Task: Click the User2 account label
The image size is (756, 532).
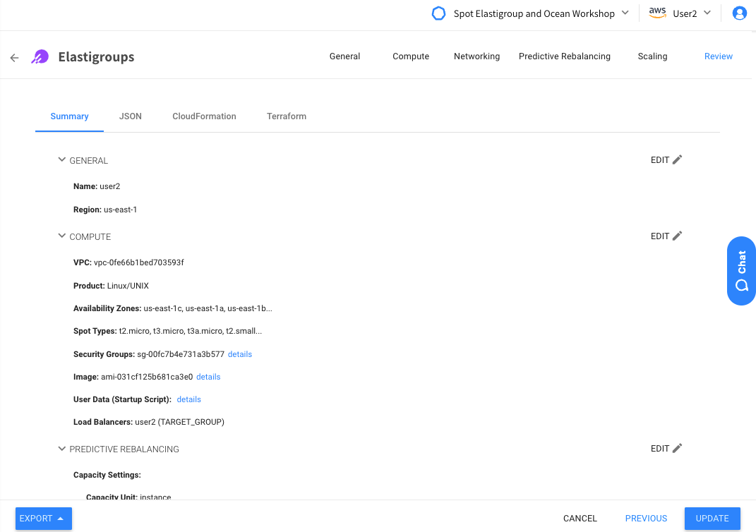Action: point(685,13)
